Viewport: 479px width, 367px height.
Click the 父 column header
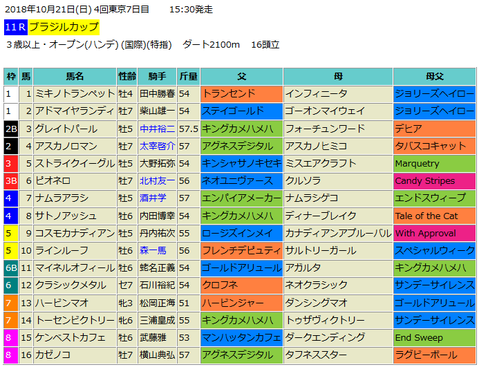tap(242, 77)
